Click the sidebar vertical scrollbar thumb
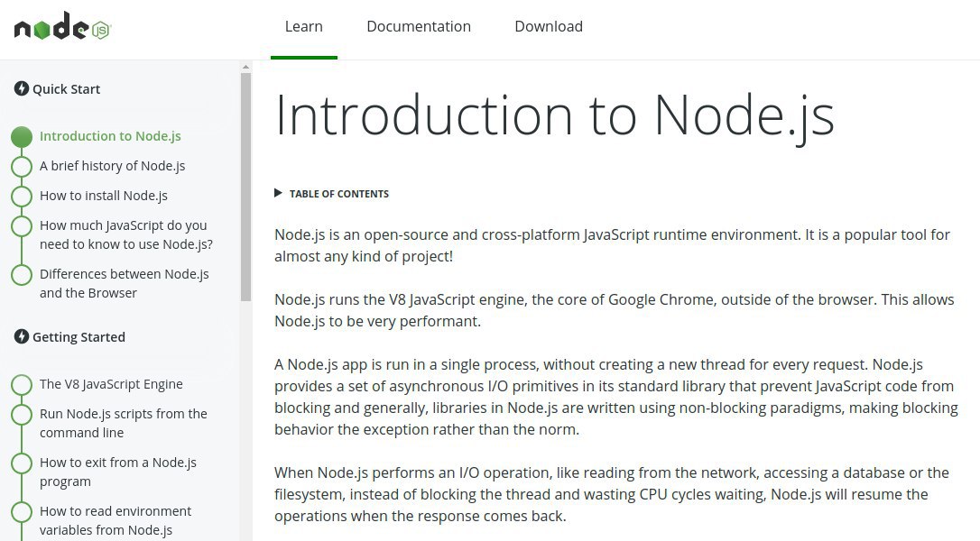Image resolution: width=980 pixels, height=541 pixels. [x=245, y=185]
